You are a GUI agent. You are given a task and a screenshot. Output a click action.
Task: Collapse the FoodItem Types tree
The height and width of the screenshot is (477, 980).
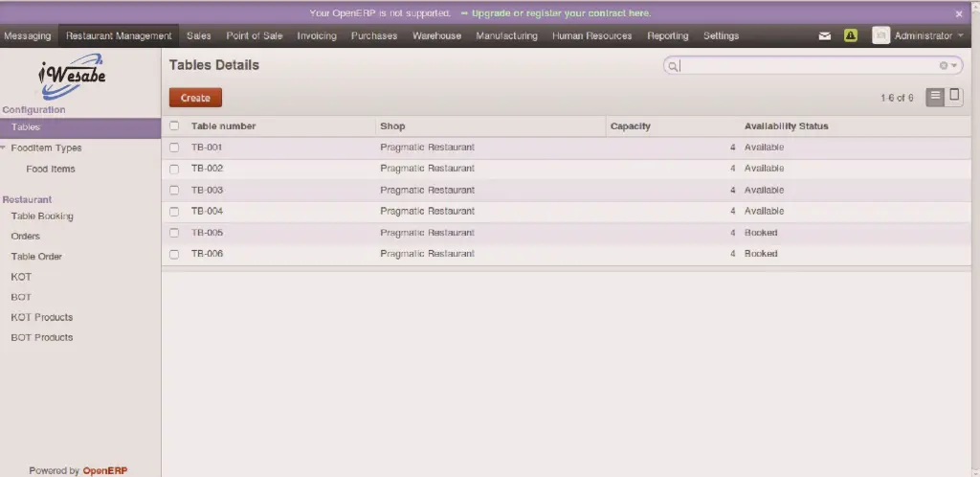click(5, 148)
